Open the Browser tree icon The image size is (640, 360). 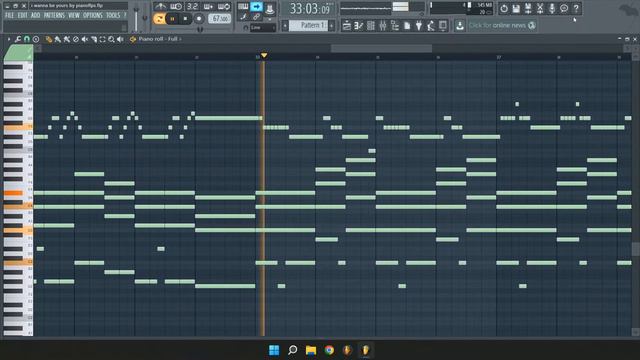(x=395, y=26)
